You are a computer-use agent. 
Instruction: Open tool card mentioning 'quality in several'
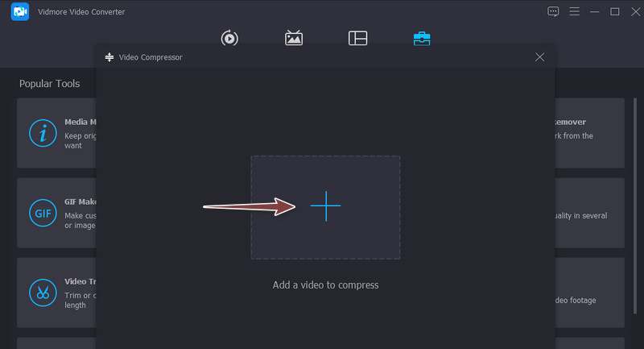pyautogui.click(x=589, y=213)
